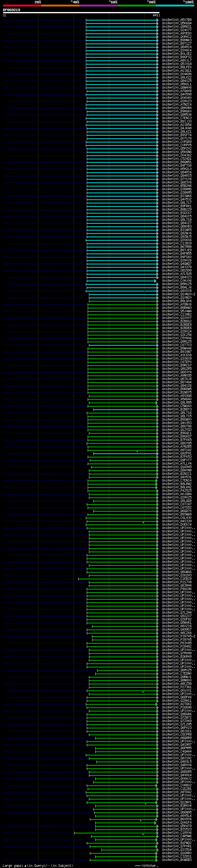
Task: Select the UniRef100_A5H2L1 label
Action: [x=176, y=84]
